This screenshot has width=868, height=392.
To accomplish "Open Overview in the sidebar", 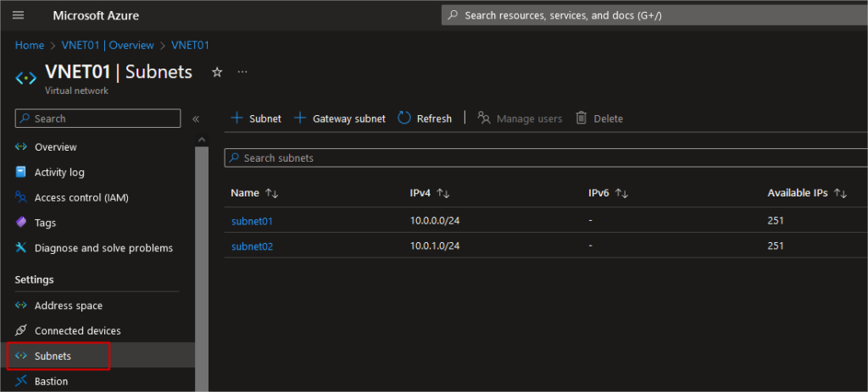I will 55,147.
